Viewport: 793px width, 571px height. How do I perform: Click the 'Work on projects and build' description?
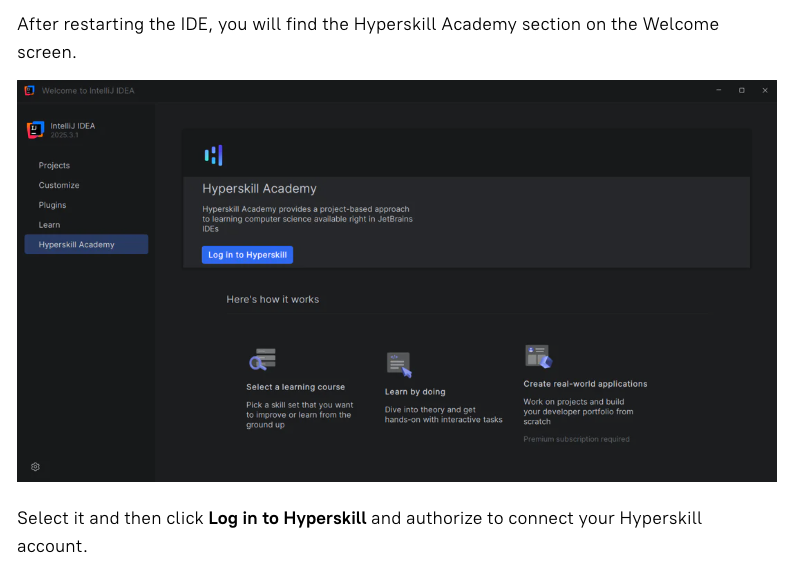point(578,412)
